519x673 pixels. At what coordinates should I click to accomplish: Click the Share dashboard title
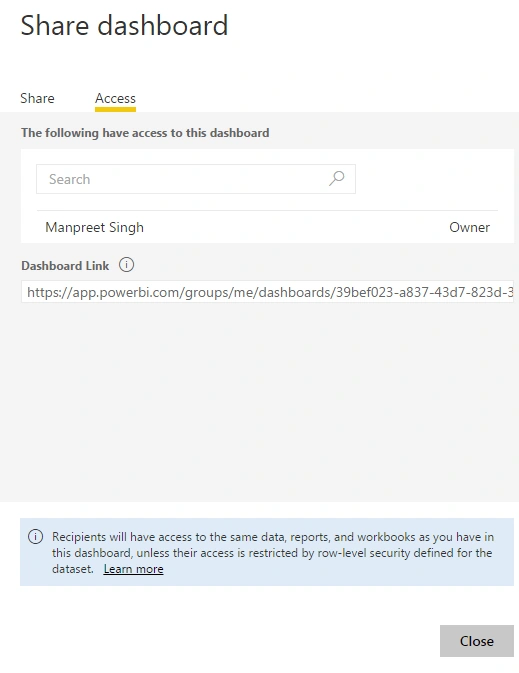124,25
